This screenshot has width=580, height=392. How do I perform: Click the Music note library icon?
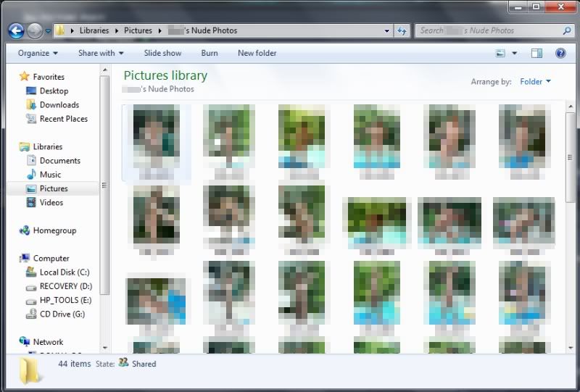[31, 174]
